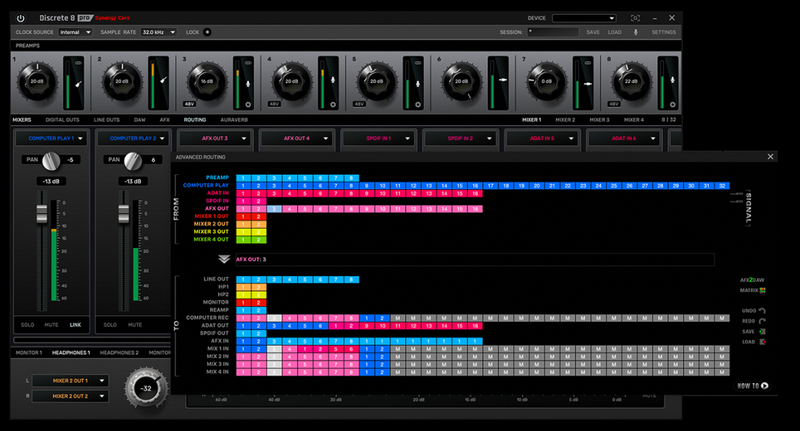Click the Save session button
Viewport: 800px width, 431px height.
593,32
